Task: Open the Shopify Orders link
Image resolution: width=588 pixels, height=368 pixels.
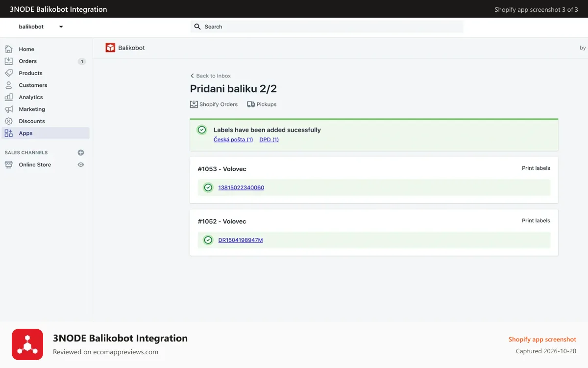Action: [214, 104]
